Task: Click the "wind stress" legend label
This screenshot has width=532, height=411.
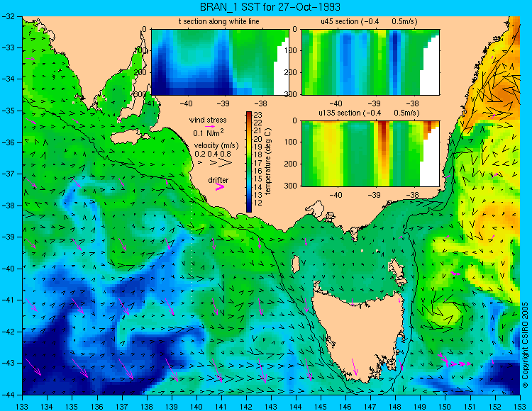Action: point(208,120)
